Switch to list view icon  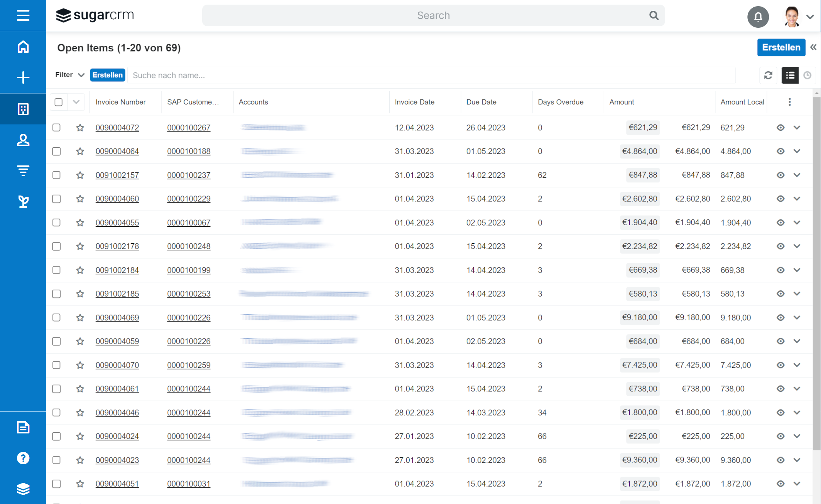point(790,75)
